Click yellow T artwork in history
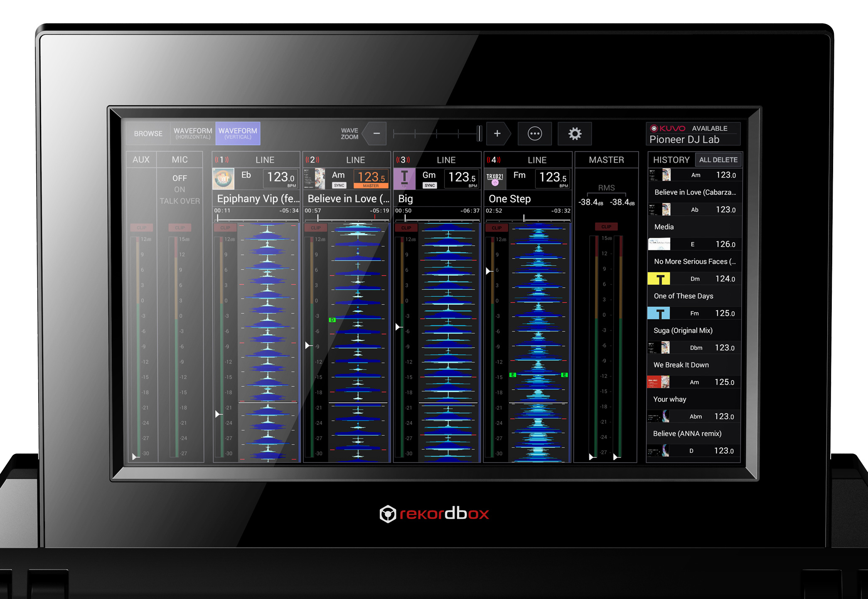The width and height of the screenshot is (868, 599). coord(659,279)
